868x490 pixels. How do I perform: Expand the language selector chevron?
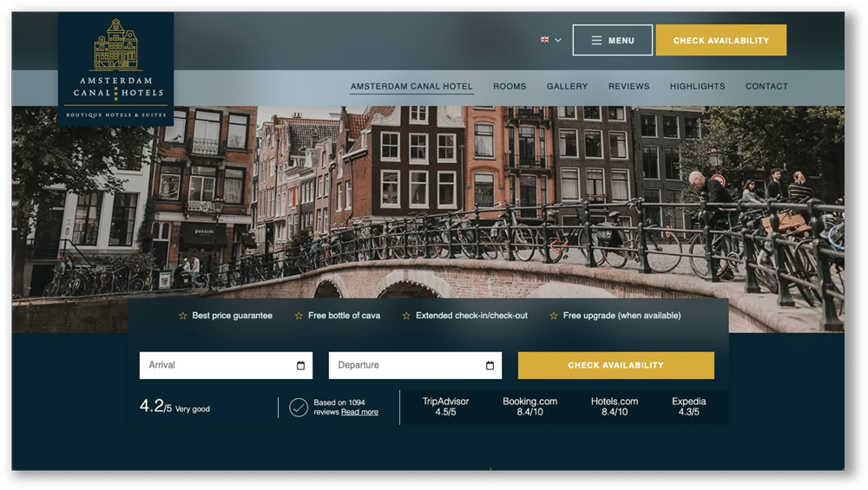(558, 41)
